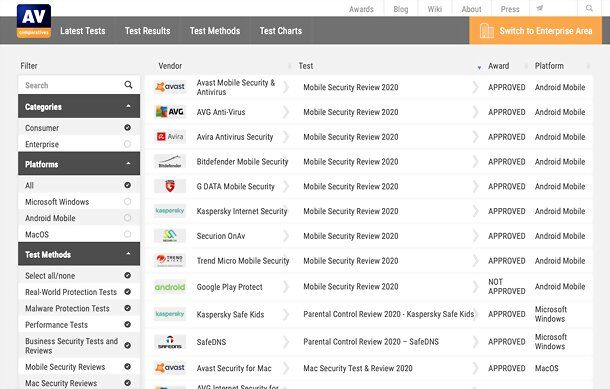610x389 pixels.
Task: Click chevron after SafeDNS product name
Action: pyautogui.click(x=286, y=342)
